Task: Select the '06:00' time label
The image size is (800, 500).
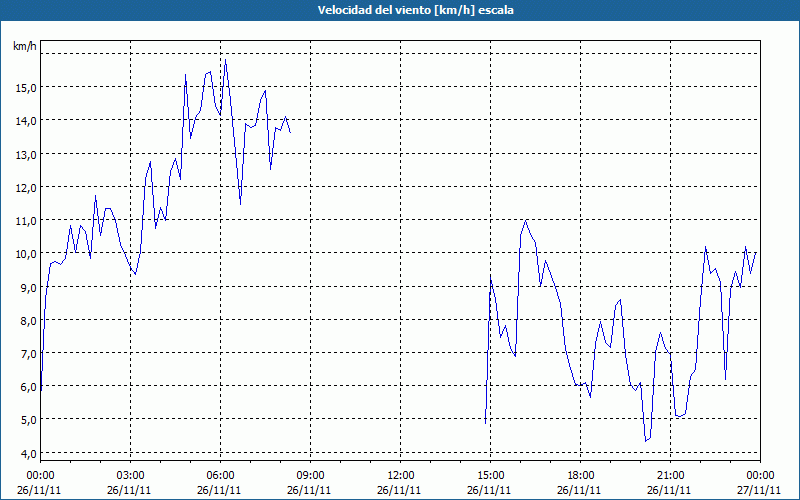Action: [220, 476]
